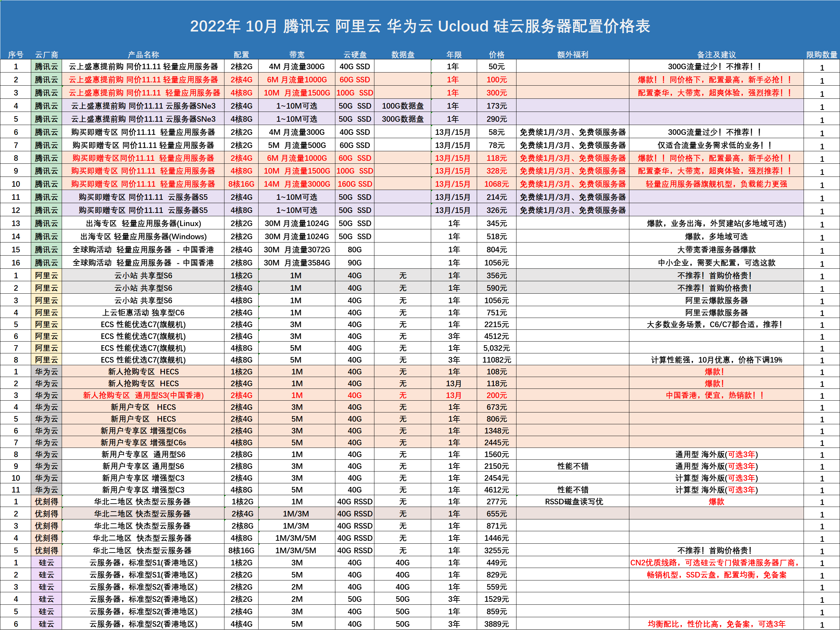Select the '产品名称' column header
Image resolution: width=840 pixels, height=630 pixels.
(143, 55)
